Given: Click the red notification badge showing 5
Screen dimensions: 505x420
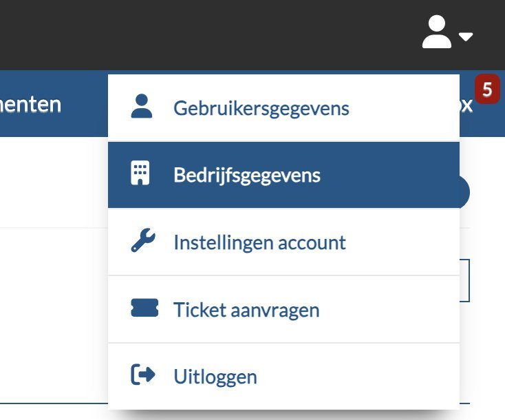Looking at the screenshot, I should [487, 89].
